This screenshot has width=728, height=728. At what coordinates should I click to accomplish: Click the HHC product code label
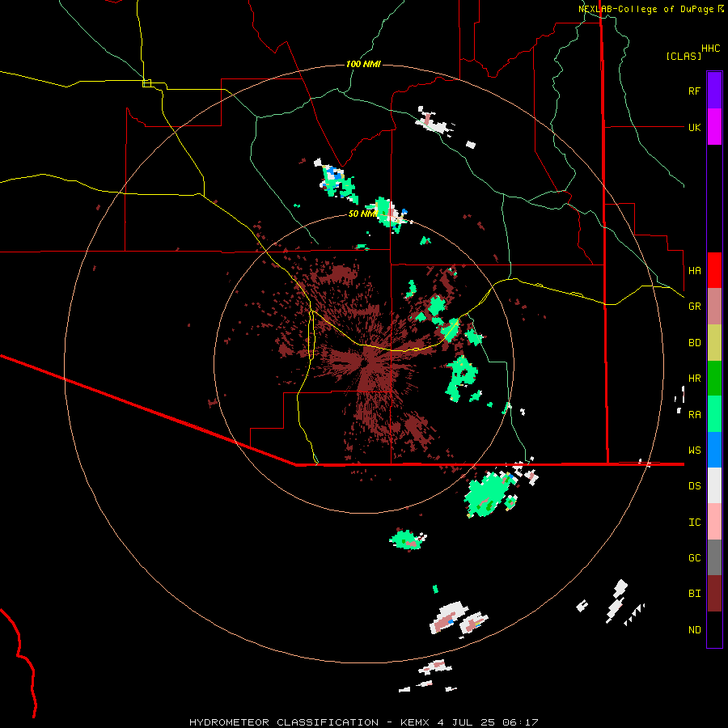tap(711, 49)
